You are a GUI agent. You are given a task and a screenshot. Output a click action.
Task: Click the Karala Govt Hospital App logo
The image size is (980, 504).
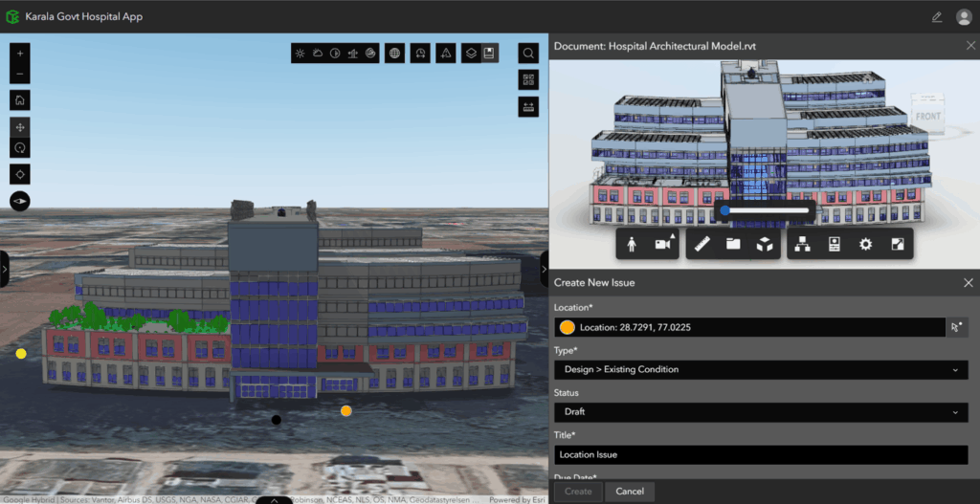[12, 17]
